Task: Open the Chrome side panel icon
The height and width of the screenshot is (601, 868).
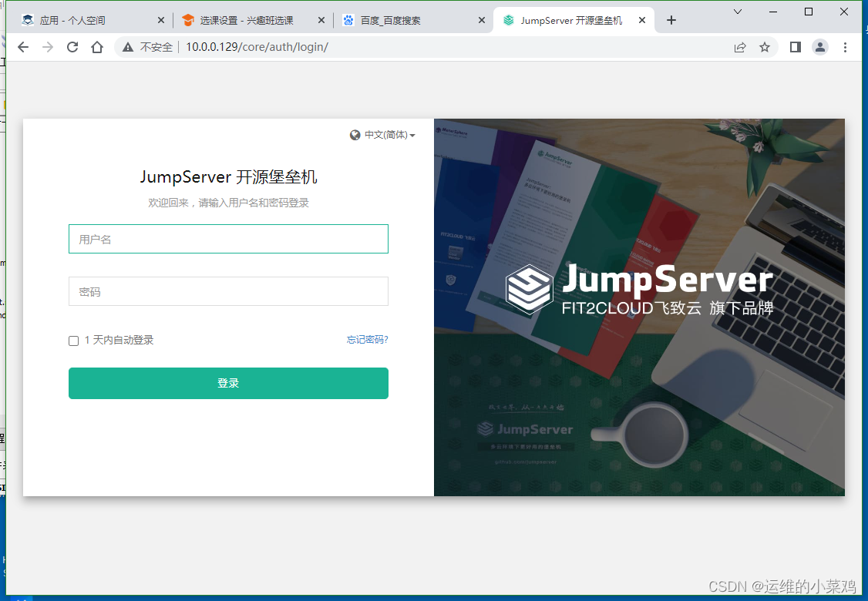Action: click(795, 47)
